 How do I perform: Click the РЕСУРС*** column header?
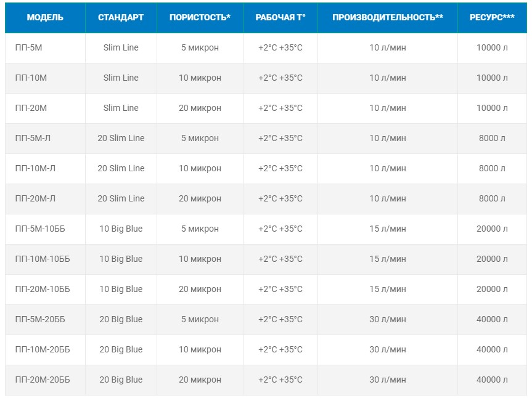click(492, 17)
